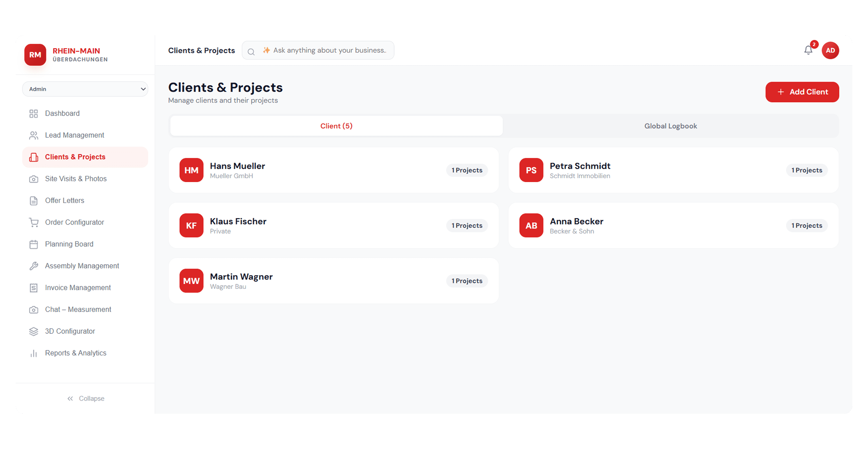Open the 3D Configurator layers icon

coord(34,331)
